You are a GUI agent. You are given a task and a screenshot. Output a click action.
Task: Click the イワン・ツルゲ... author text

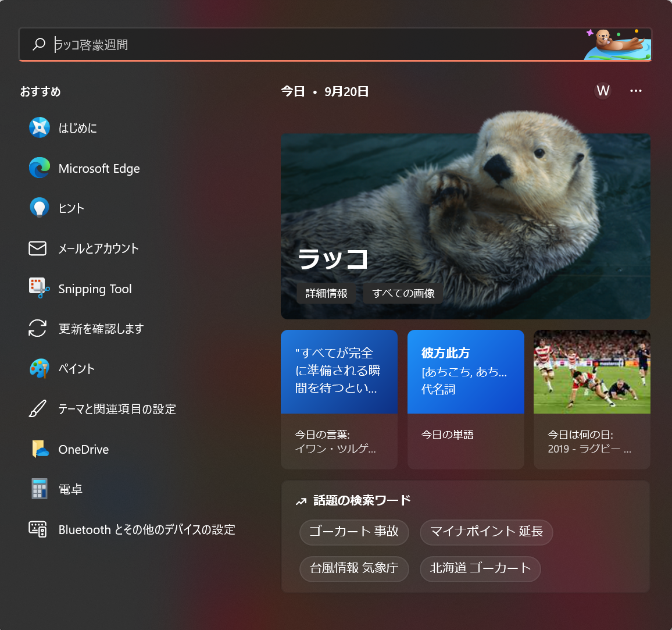[x=335, y=449]
